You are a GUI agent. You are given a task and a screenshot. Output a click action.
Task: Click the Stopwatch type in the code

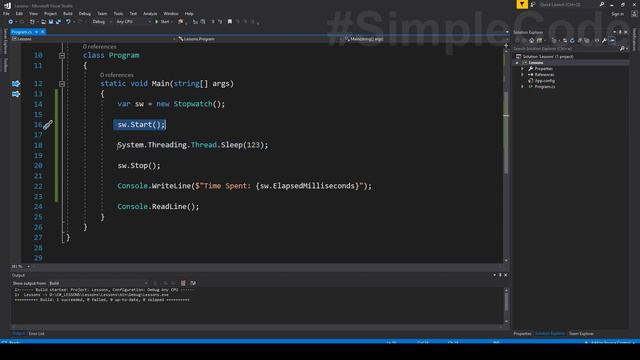193,104
